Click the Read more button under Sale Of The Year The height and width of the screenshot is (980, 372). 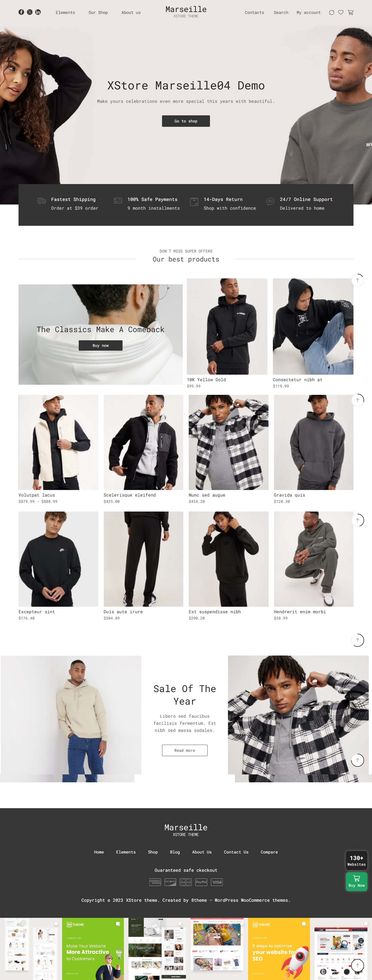click(x=185, y=750)
